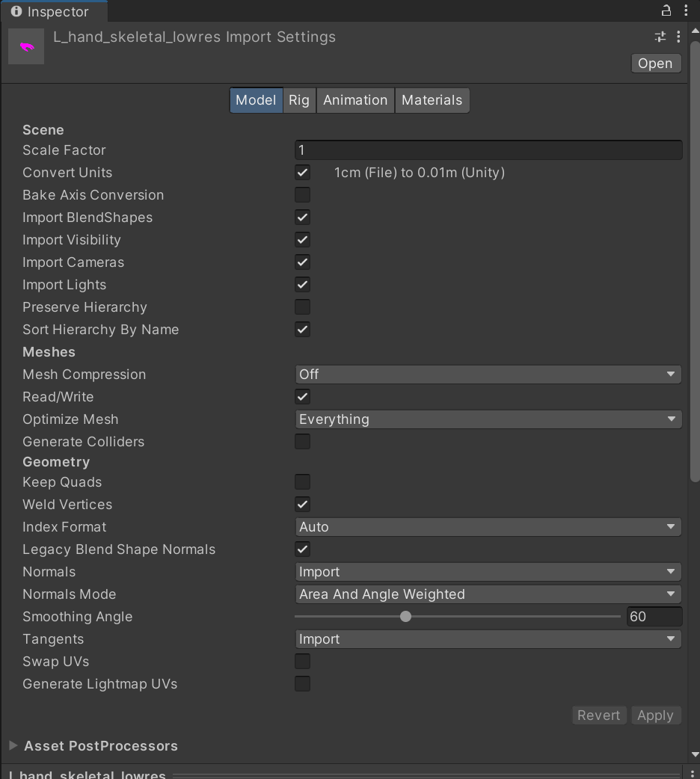Screen dimensions: 700x779
Task: Switch to the Materials tab
Action: tap(432, 100)
